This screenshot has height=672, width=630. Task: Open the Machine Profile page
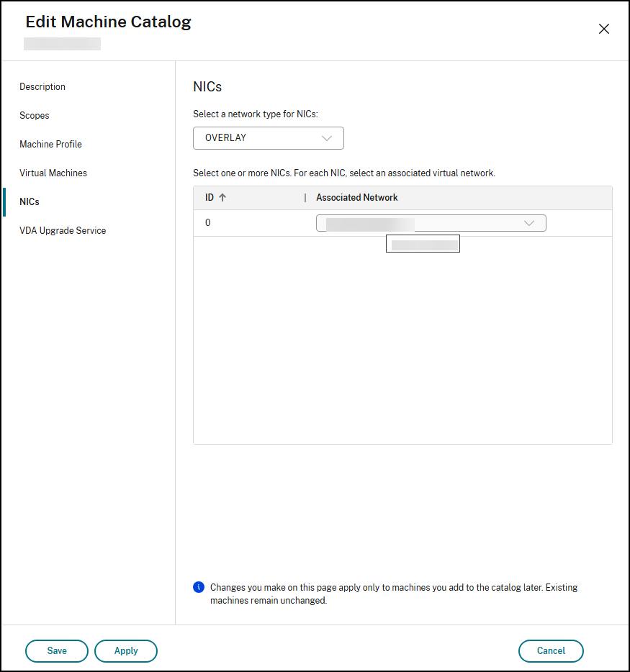(x=50, y=144)
